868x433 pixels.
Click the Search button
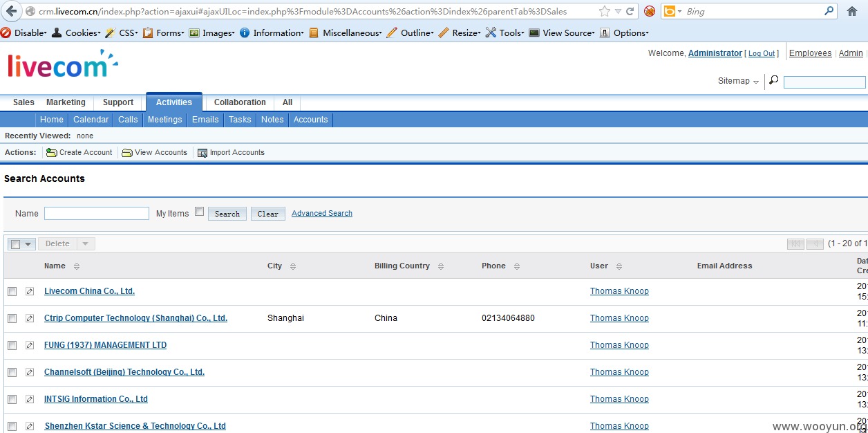227,214
